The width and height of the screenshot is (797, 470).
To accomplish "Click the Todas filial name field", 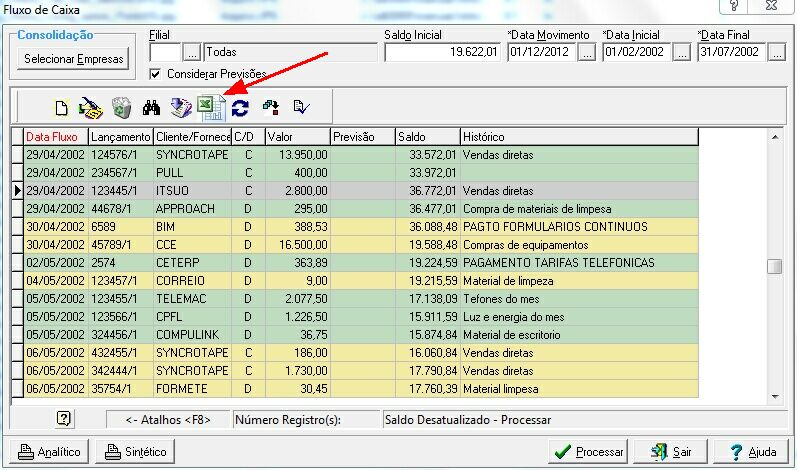I will point(291,52).
